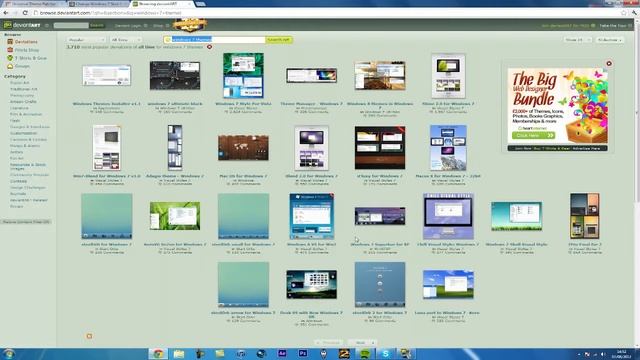Open a new tab button

pyautogui.click(x=200, y=4)
